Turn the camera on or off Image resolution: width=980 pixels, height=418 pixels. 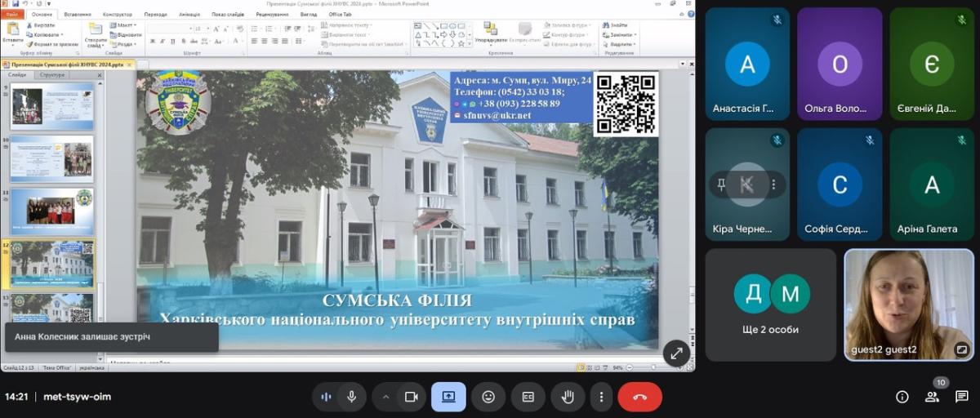(x=411, y=397)
